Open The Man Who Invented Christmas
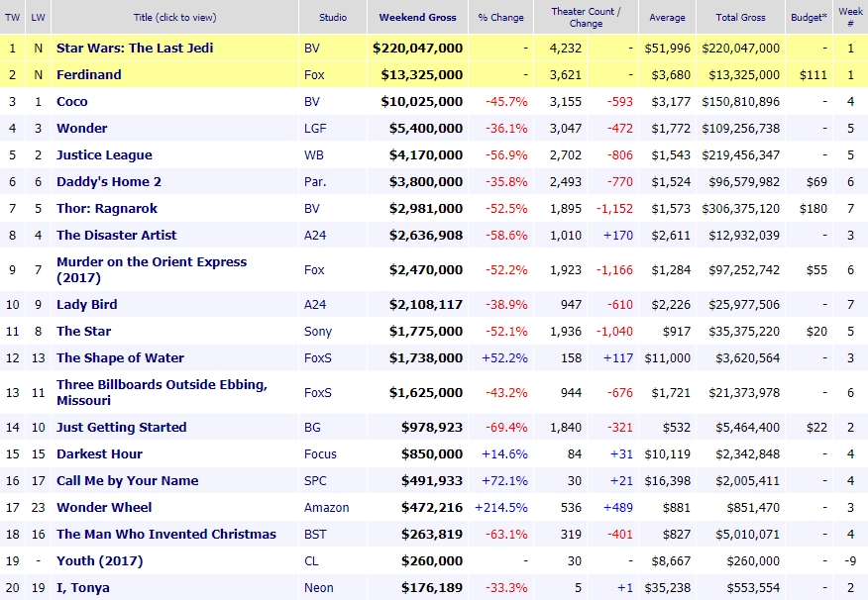 (x=166, y=535)
